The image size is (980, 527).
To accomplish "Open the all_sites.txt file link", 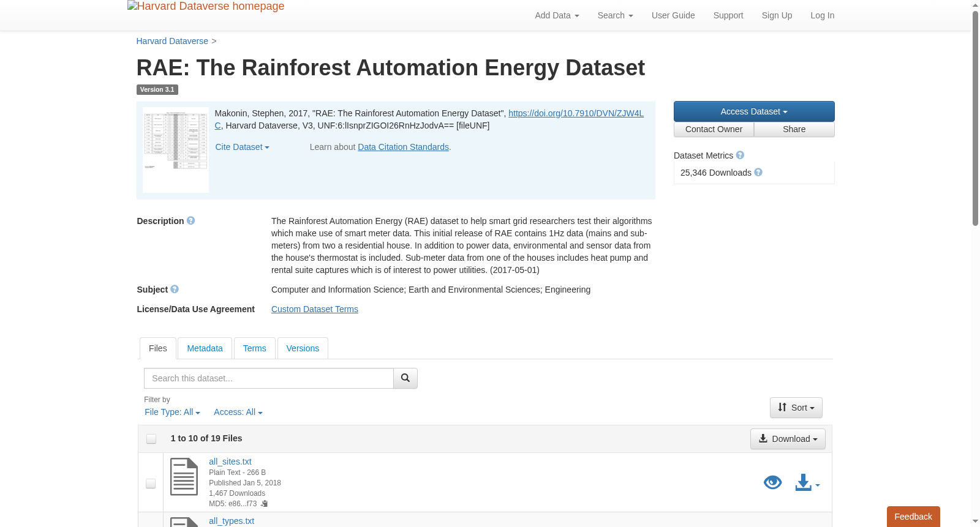I will point(230,462).
